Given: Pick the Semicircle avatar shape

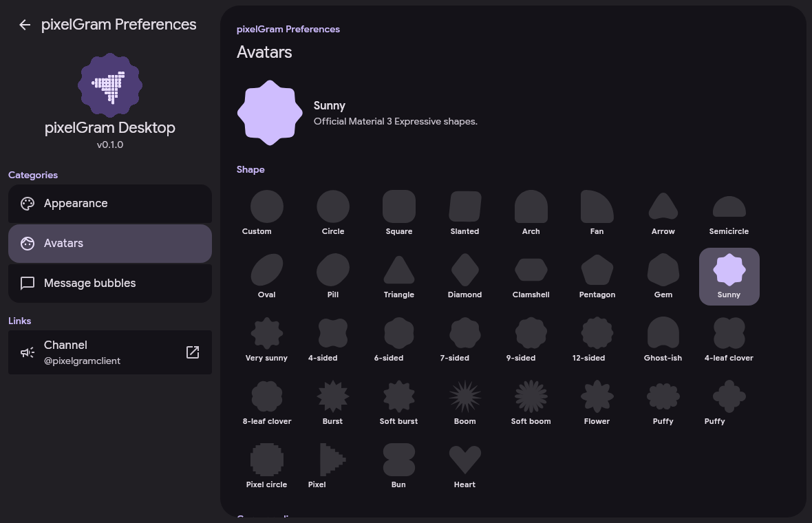Looking at the screenshot, I should tap(729, 213).
